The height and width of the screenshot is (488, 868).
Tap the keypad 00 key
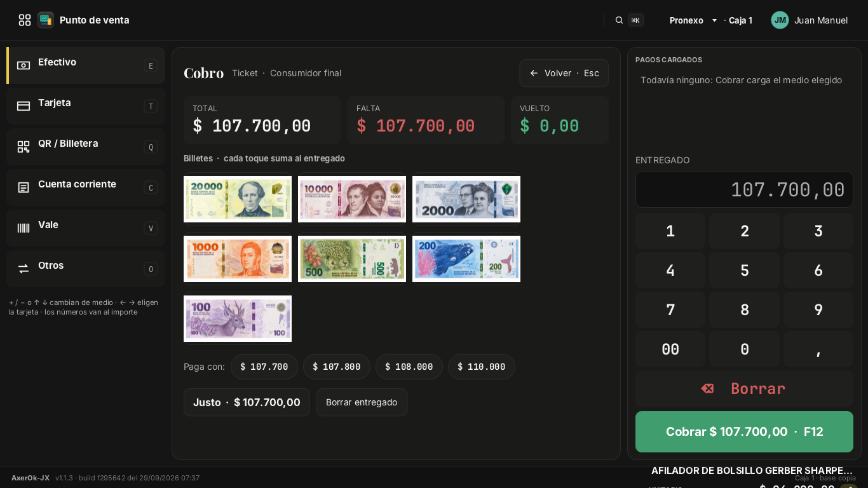point(670,349)
